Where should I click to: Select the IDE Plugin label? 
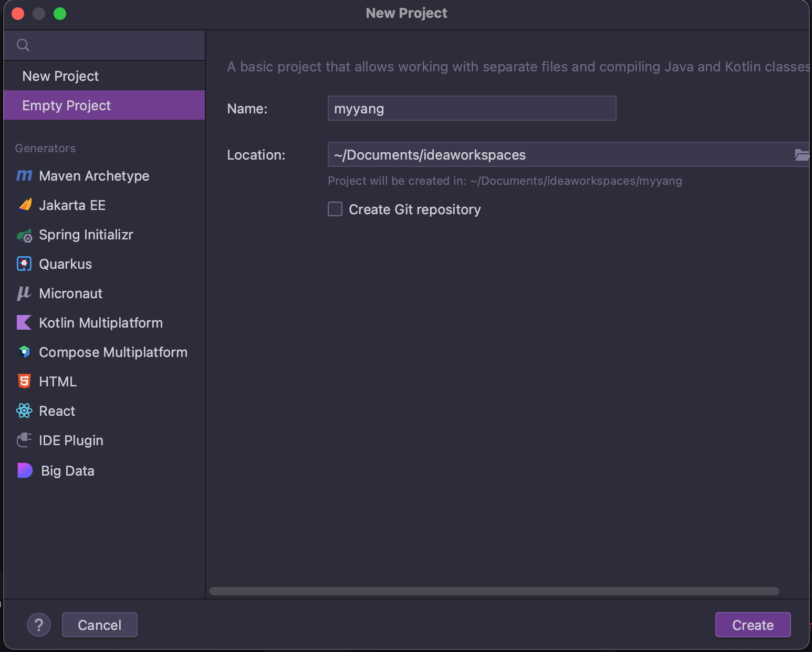pos(71,440)
